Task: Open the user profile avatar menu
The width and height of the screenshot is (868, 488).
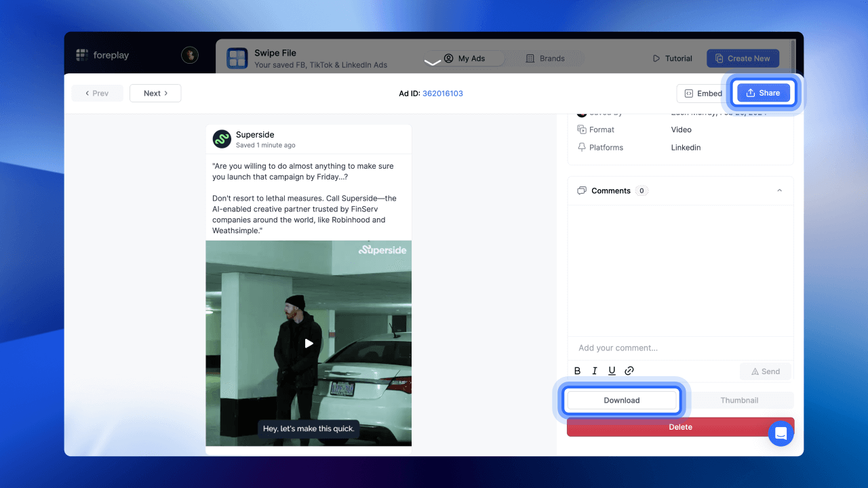Action: [x=190, y=56]
